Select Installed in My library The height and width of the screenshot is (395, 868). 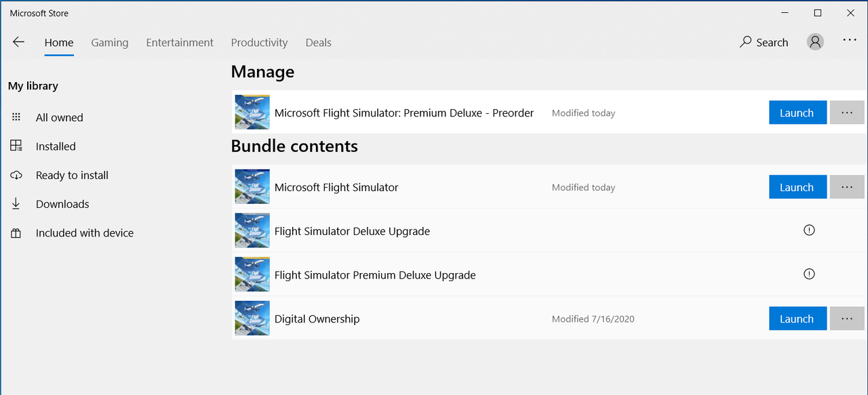pyautogui.click(x=56, y=146)
